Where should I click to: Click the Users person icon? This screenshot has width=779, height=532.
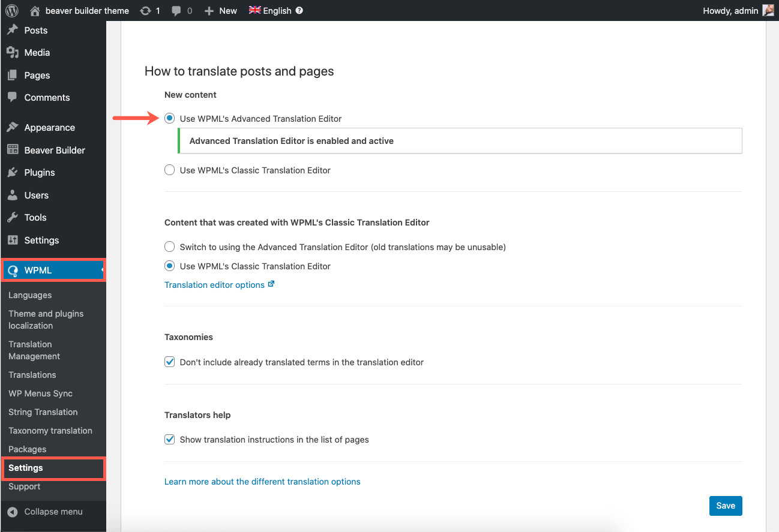(13, 195)
